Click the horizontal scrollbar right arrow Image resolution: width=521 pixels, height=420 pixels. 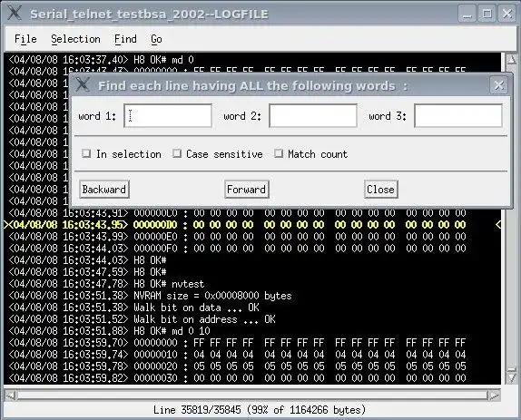tap(494, 396)
